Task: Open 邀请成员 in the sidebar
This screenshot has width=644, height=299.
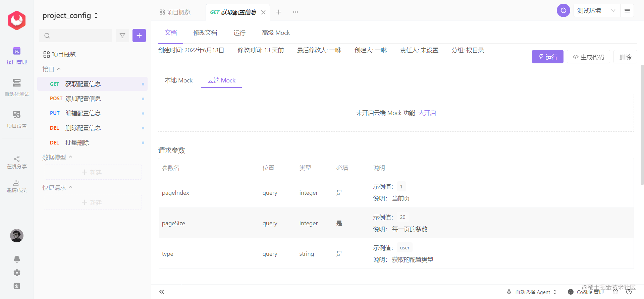Action: point(17,186)
